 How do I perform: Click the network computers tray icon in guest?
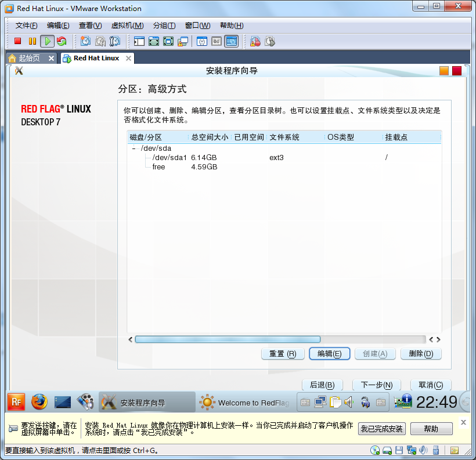(320, 403)
